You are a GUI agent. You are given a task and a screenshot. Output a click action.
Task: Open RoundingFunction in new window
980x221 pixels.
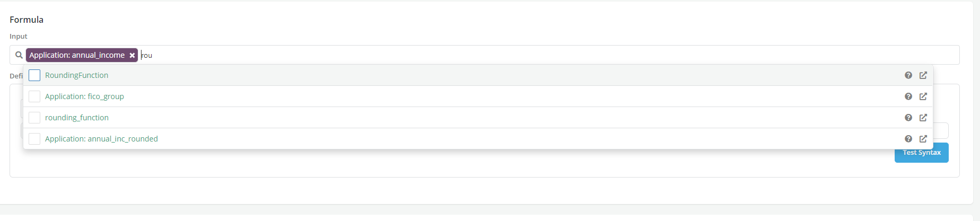(x=923, y=75)
